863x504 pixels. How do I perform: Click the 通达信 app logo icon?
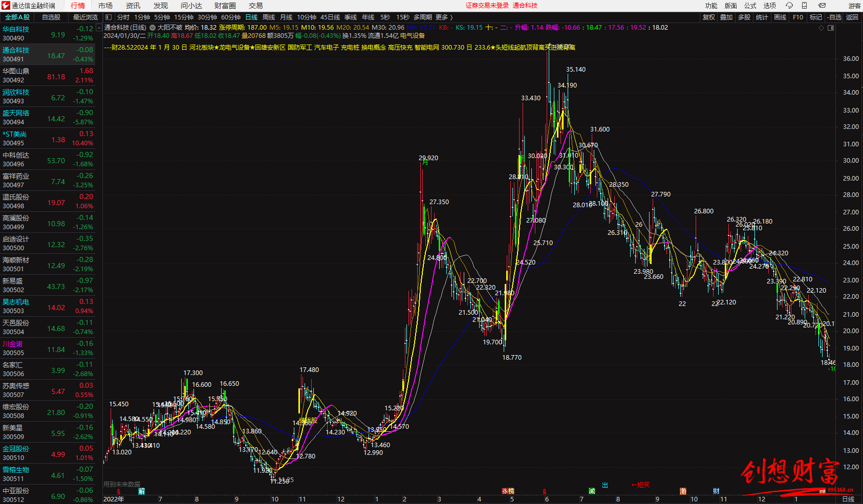click(6, 6)
